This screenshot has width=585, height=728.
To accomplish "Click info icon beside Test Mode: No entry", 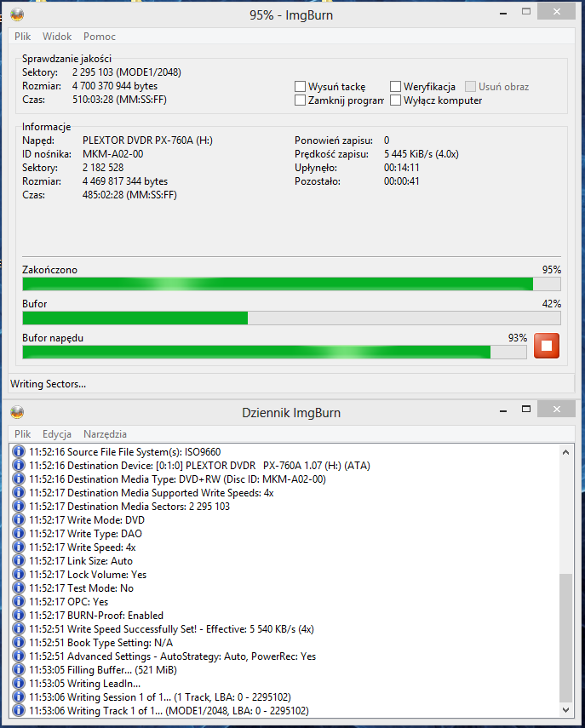I will tap(19, 588).
